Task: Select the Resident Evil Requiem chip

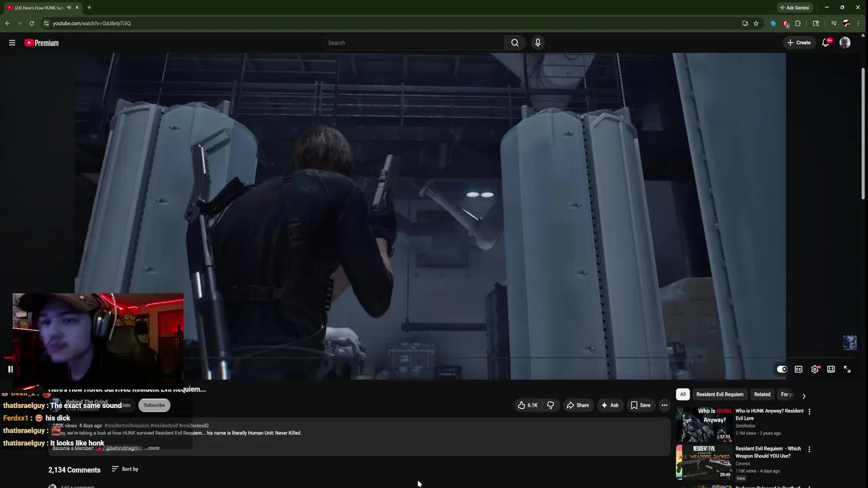Action: tap(719, 394)
